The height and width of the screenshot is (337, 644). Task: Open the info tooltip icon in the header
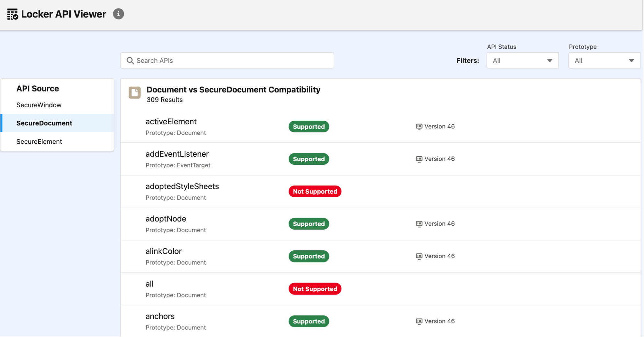point(118,14)
